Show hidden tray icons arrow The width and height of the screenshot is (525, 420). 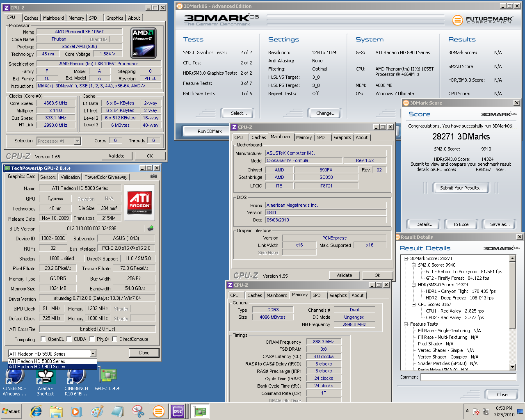pos(467,411)
